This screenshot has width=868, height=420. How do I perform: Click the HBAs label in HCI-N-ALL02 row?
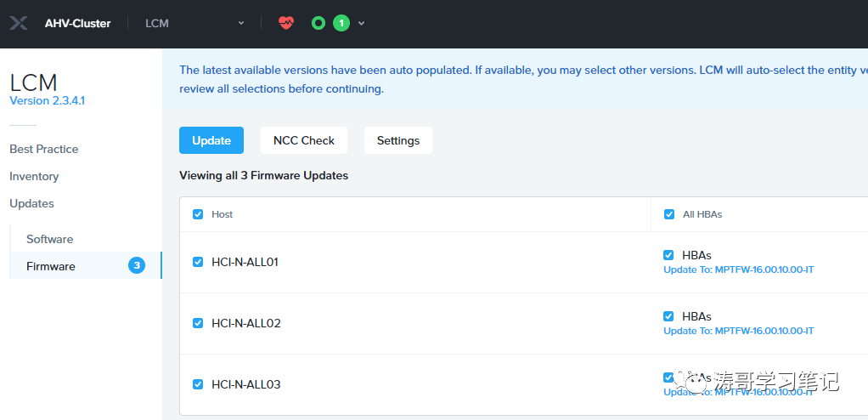[x=696, y=315]
